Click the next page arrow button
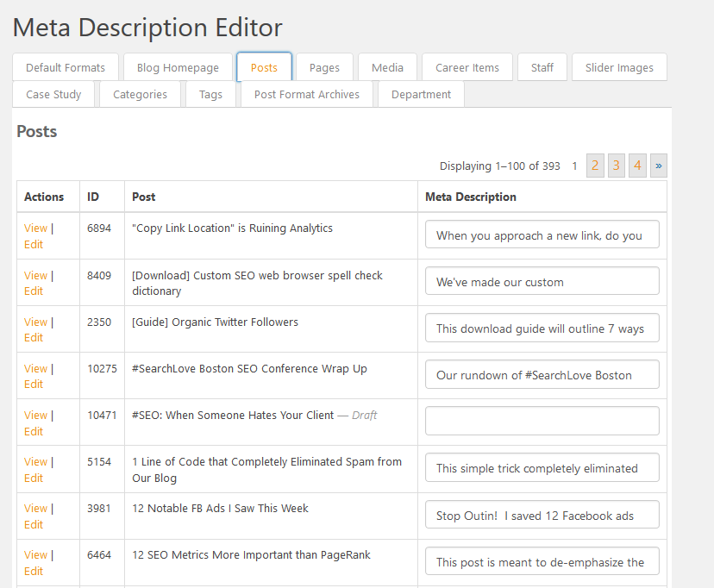 [x=659, y=166]
